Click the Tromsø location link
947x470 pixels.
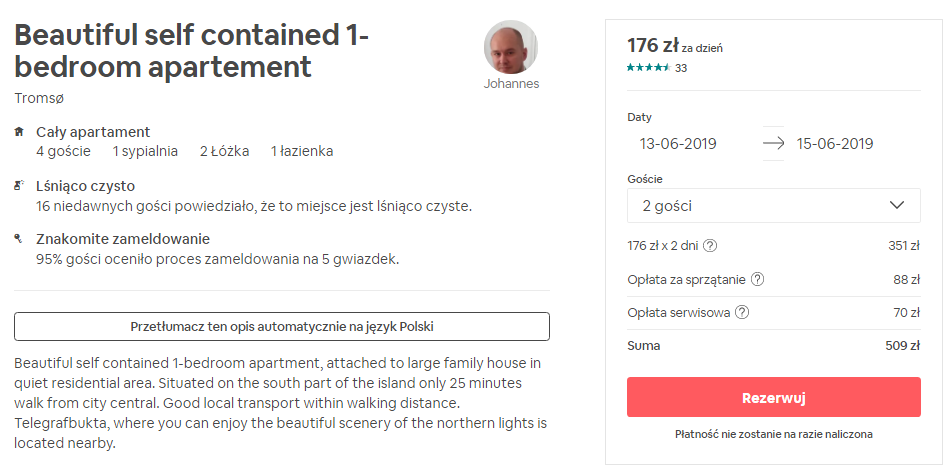(39, 98)
